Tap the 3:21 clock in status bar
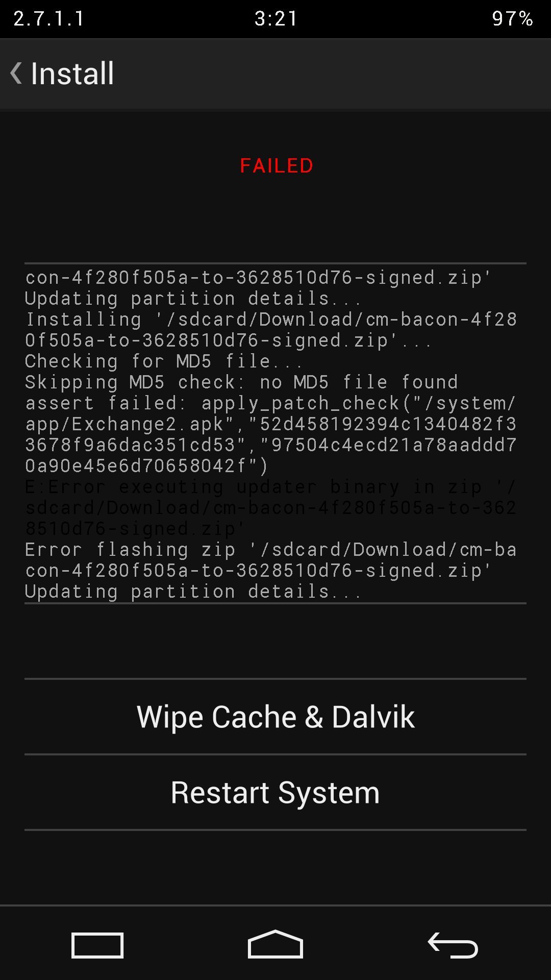Viewport: 551px width, 980px height. click(x=276, y=19)
